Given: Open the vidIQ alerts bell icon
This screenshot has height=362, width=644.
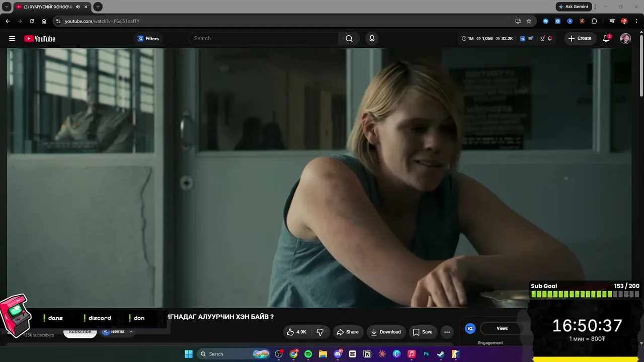Looking at the screenshot, I should pyautogui.click(x=550, y=39).
